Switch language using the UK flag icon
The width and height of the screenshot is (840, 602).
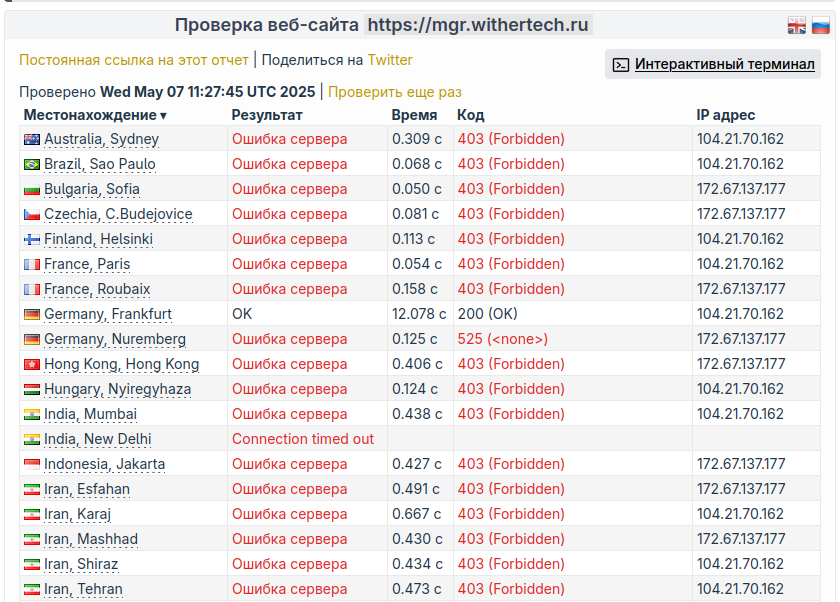[x=797, y=26]
